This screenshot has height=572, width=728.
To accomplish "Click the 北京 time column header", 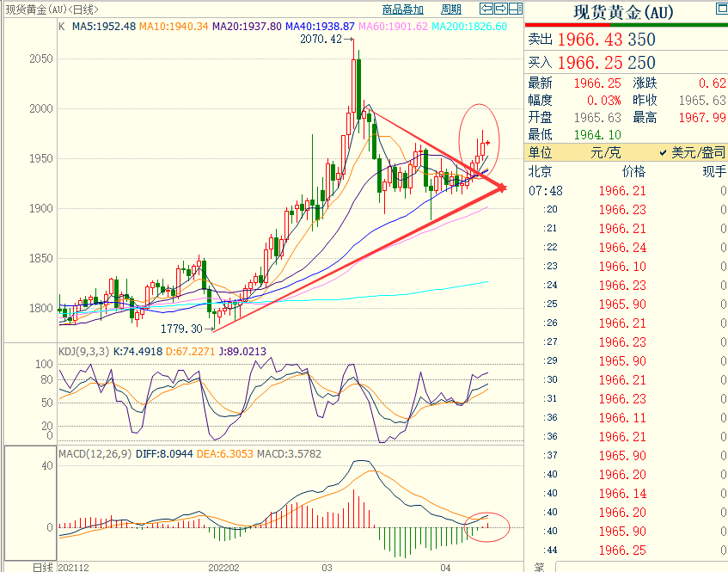I will 540,172.
